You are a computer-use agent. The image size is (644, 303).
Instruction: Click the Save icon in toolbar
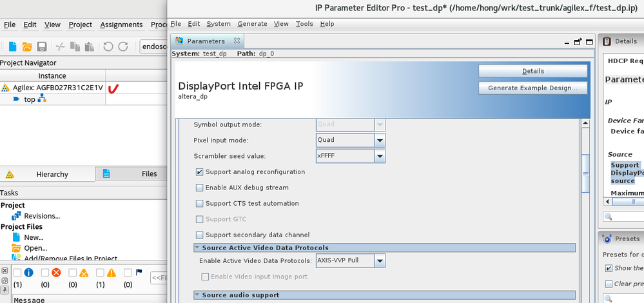[x=42, y=46]
